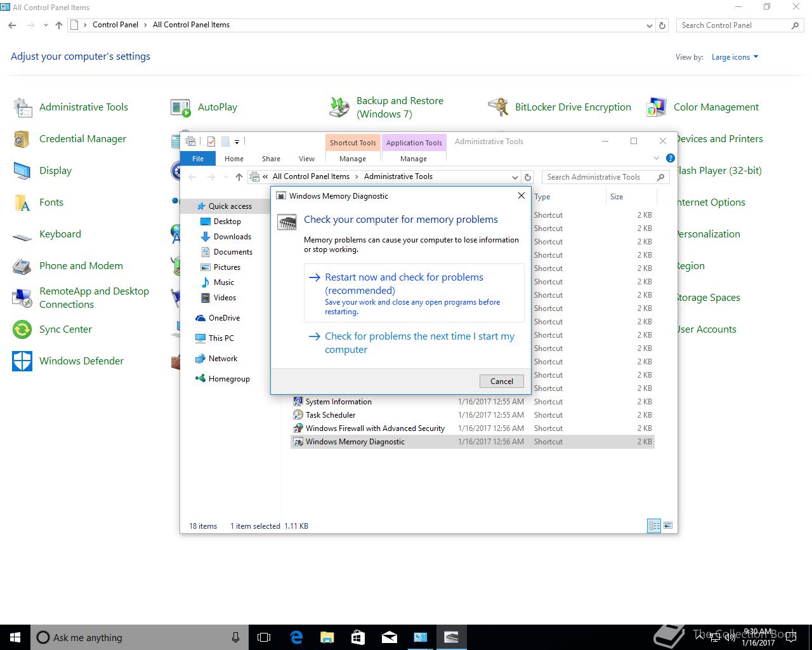
Task: Open Color Management icon
Action: pos(657,107)
